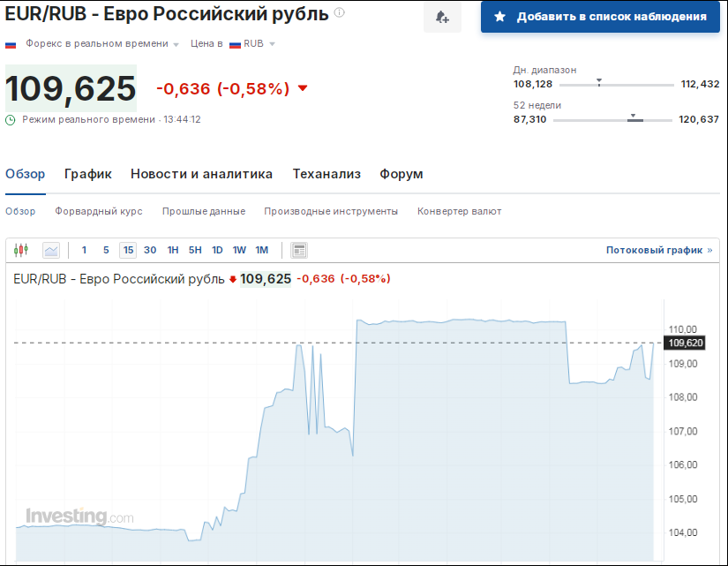The image size is (728, 566).
Task: Switch to the Теханализ tab
Action: click(x=326, y=174)
